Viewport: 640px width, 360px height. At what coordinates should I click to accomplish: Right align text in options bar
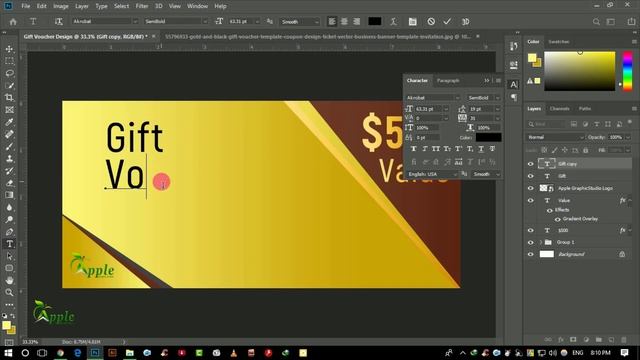pyautogui.click(x=356, y=22)
